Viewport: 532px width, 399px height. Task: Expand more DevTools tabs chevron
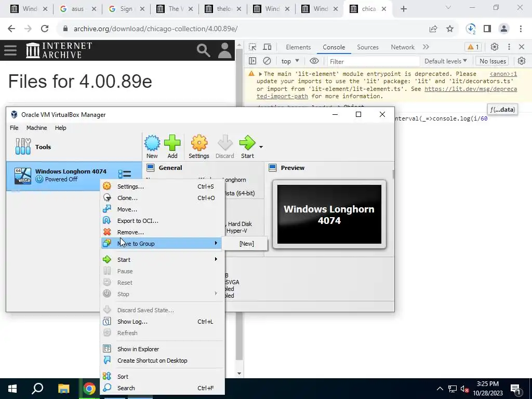click(426, 47)
